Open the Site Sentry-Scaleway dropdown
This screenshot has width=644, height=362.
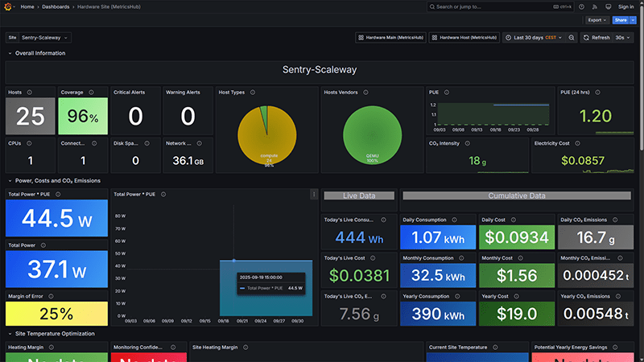(x=46, y=37)
